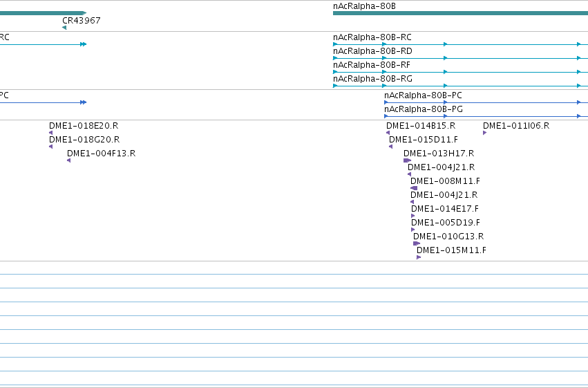Click the DME1-014B15.R arrow glyph
Viewport: 588px width, 388px height.
pos(388,133)
